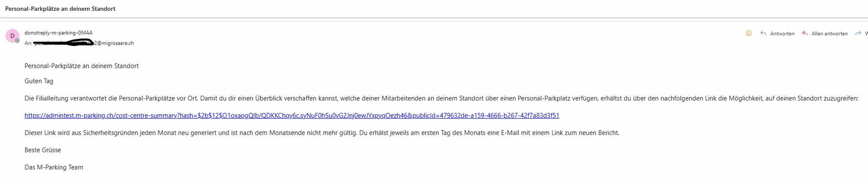Screen dimensions: 868x182
Task: Open the sender's pink D avatar
Action: [12, 36]
